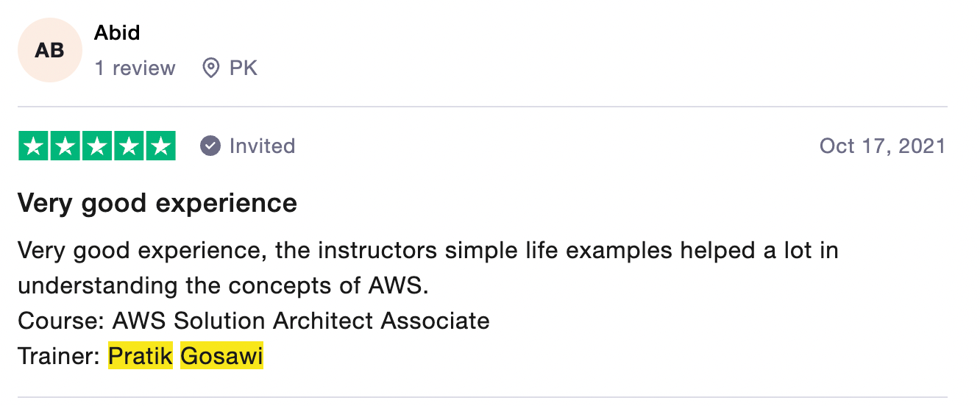Click the AB reviewer avatar circle
This screenshot has width=980, height=406.
50,50
